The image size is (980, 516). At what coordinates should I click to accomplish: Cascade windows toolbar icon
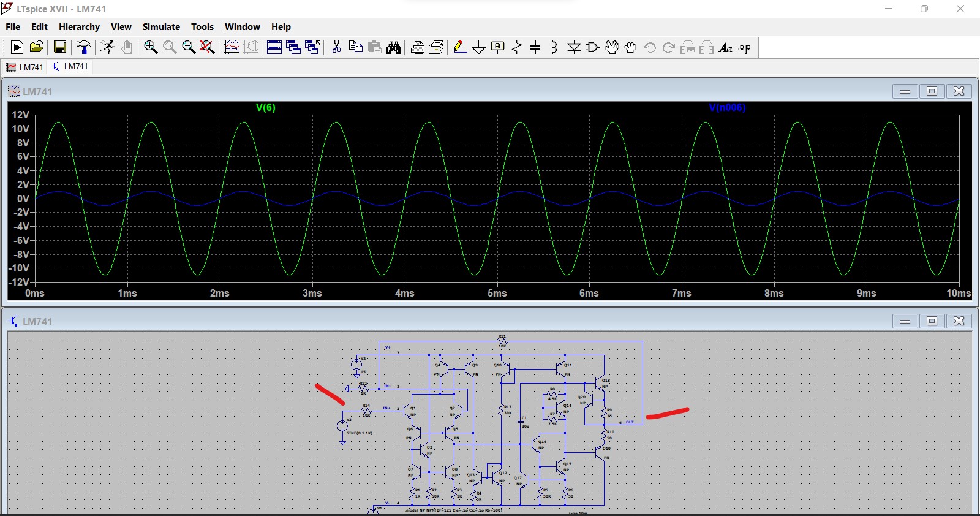pos(293,47)
